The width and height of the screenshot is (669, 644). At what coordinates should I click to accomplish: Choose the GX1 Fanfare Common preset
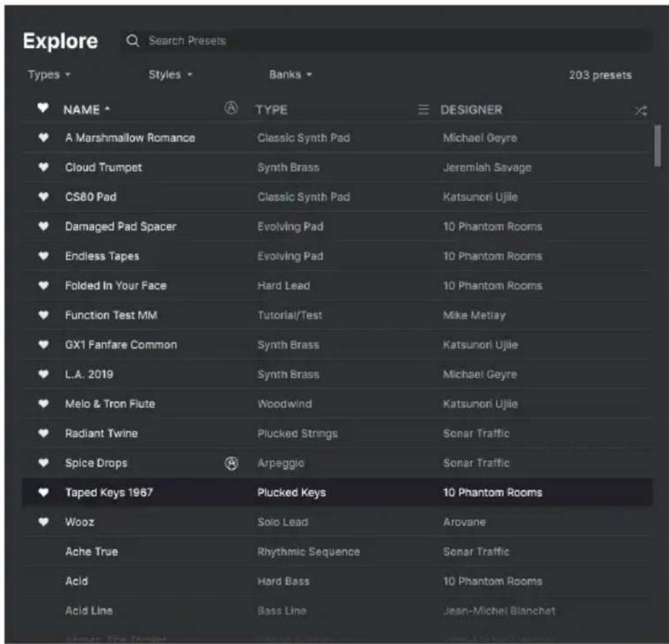pos(121,345)
